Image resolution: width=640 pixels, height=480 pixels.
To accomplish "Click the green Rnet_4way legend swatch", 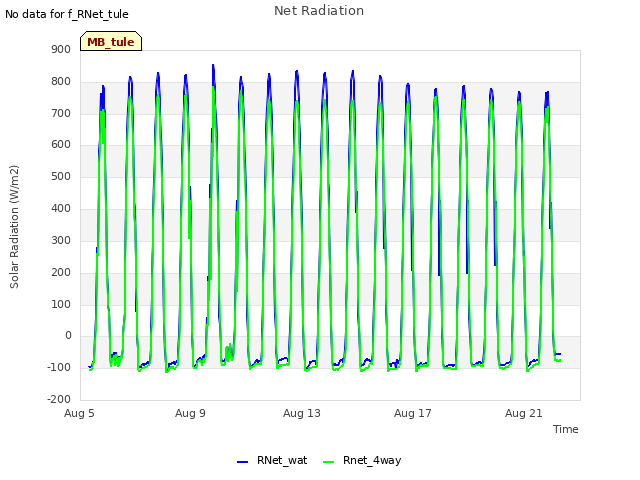I will (328, 462).
